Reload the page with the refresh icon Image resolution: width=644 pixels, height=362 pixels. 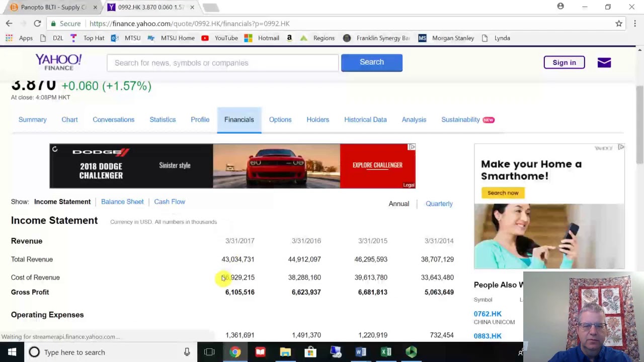pyautogui.click(x=37, y=23)
